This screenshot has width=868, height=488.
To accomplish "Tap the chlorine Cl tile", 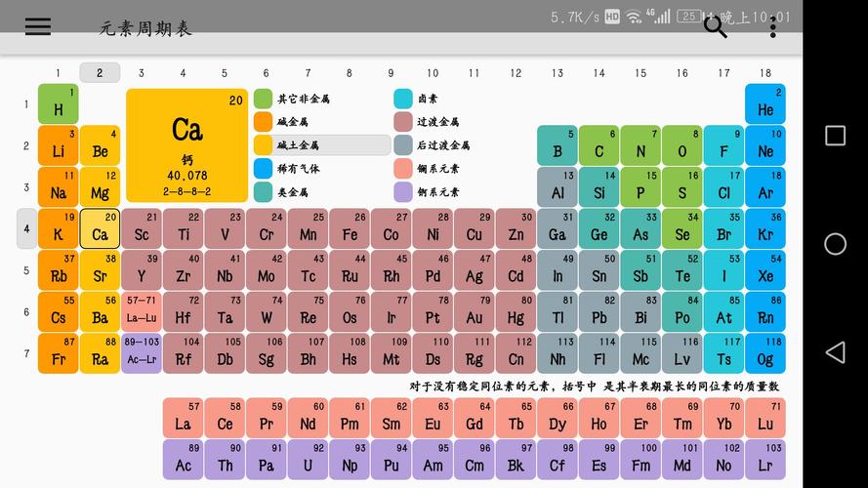I will point(723,187).
